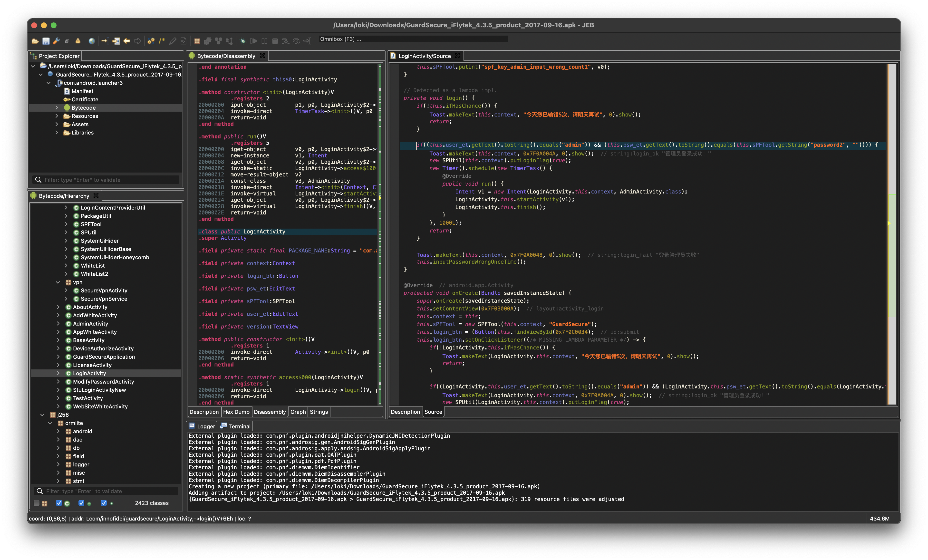Expand the SPFTool class node
Viewport: 928px width, 560px height.
pos(66,224)
